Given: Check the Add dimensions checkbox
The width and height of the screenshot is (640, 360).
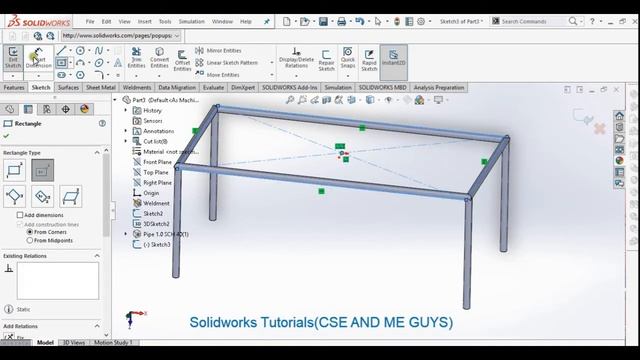Looking at the screenshot, I should pos(20,215).
